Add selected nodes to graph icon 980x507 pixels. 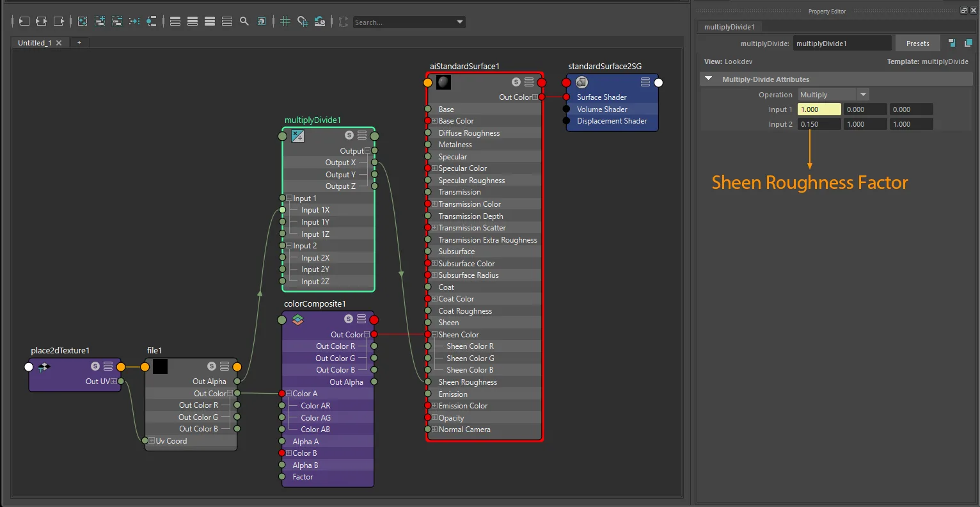(x=100, y=21)
